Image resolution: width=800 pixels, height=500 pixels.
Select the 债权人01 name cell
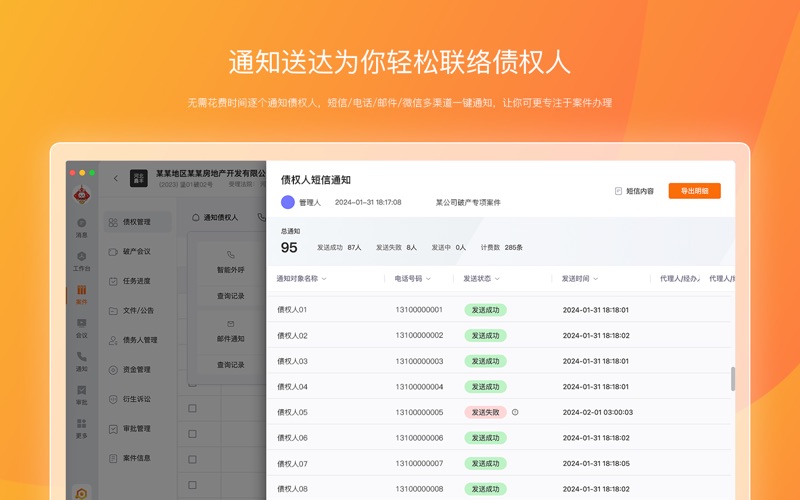click(292, 310)
